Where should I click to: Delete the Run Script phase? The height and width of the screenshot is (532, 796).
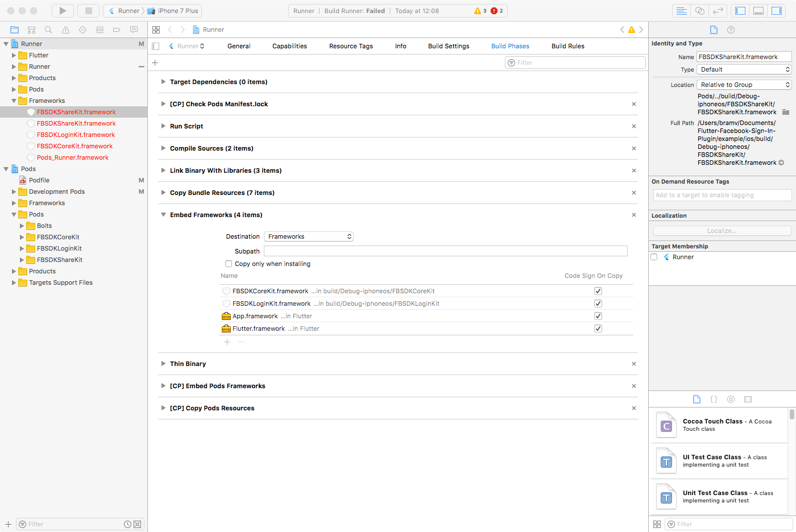coord(634,126)
